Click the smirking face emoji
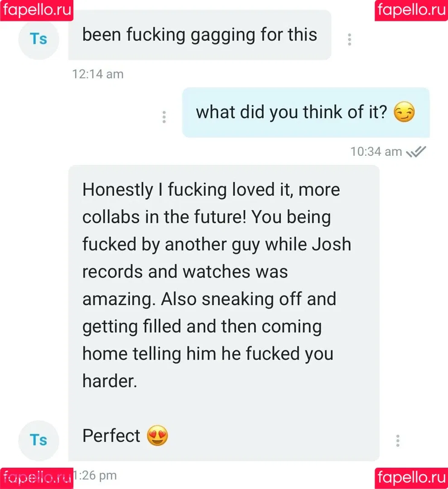 click(x=404, y=112)
